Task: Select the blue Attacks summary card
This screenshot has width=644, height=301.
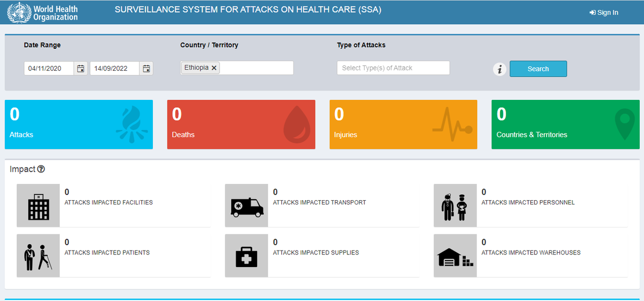Action: 79,124
